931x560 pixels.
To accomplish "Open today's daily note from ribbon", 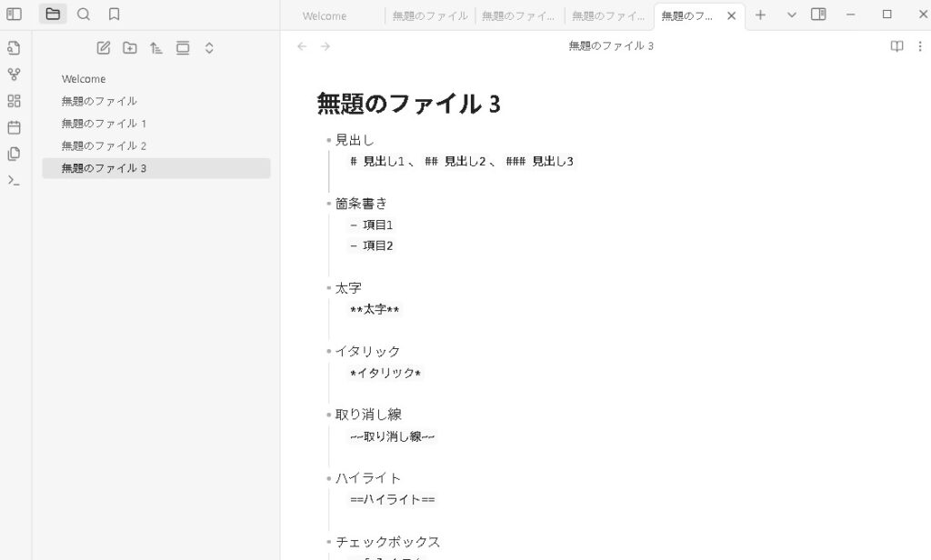I will [14, 127].
